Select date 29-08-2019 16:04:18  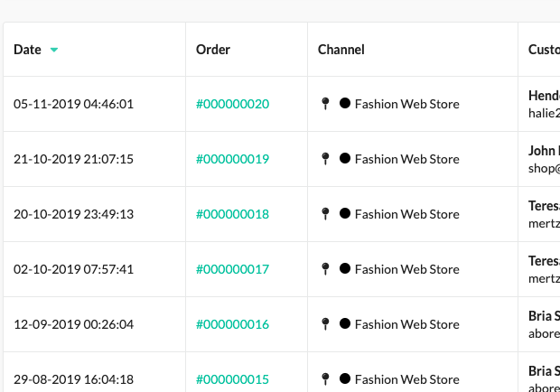[73, 379]
